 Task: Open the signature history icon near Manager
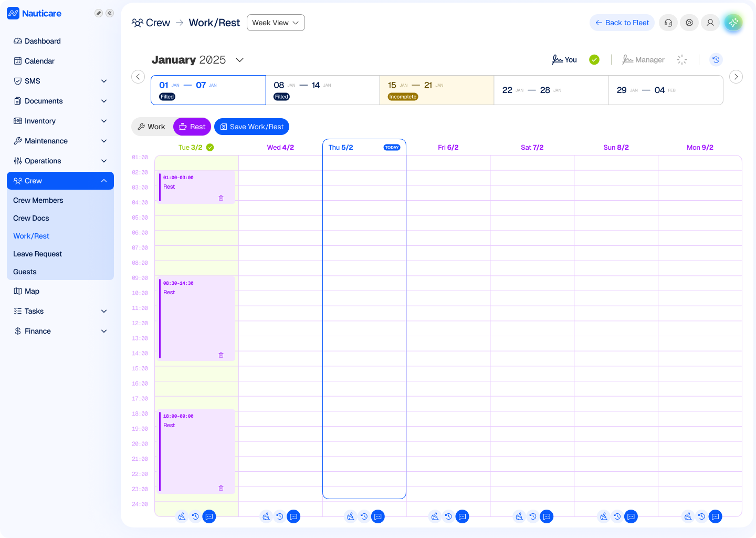pos(716,59)
